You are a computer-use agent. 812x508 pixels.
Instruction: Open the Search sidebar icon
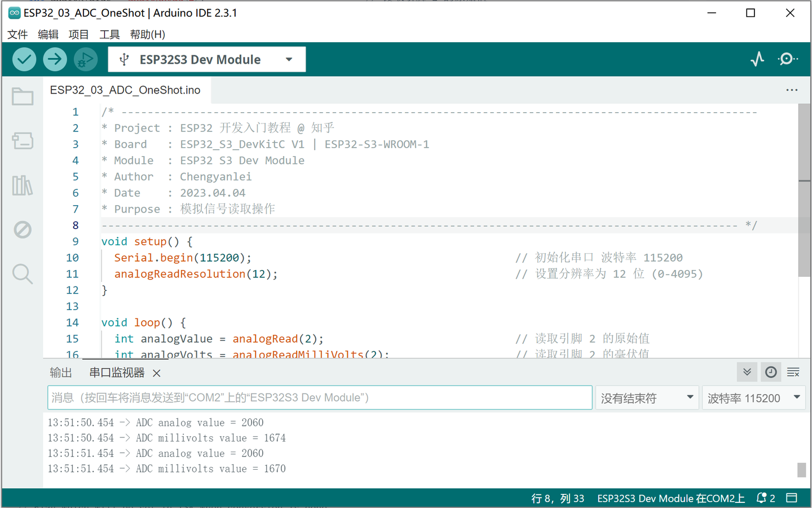coord(22,274)
